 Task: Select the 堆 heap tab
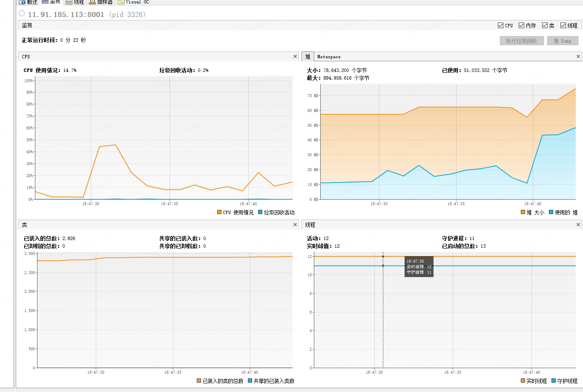click(x=307, y=57)
